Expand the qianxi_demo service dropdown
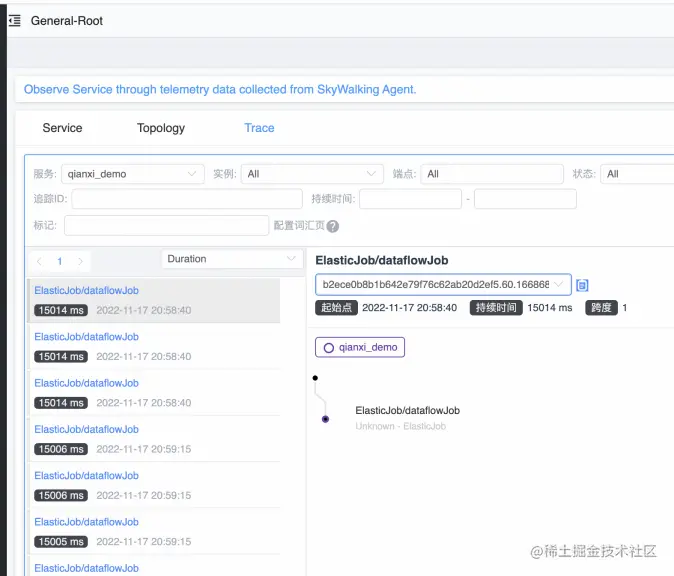674x576 pixels. tap(133, 174)
